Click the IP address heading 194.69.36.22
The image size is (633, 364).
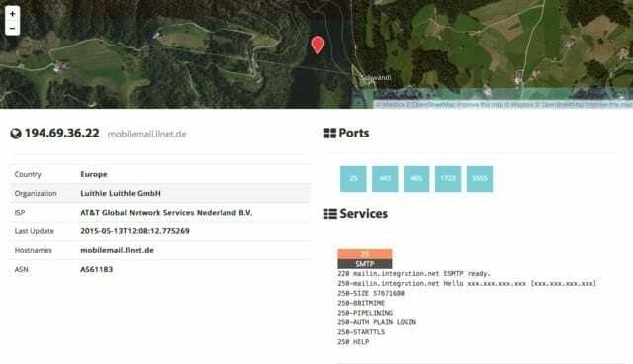tap(61, 134)
